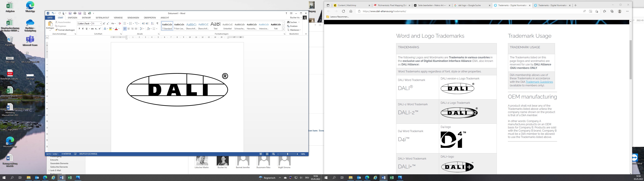The width and height of the screenshot is (644, 181).
Task: Collapse the Word ribbon with the chevron
Action: tap(306, 34)
